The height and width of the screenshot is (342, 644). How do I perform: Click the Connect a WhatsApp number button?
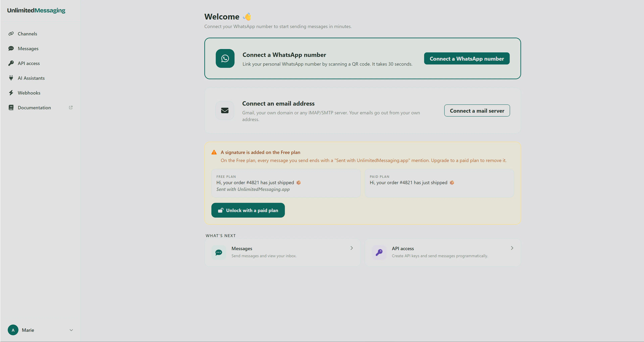pos(467,58)
